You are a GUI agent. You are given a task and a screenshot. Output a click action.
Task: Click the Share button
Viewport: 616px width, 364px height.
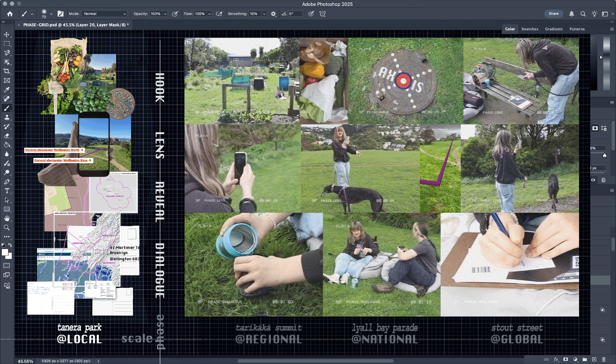tap(553, 14)
